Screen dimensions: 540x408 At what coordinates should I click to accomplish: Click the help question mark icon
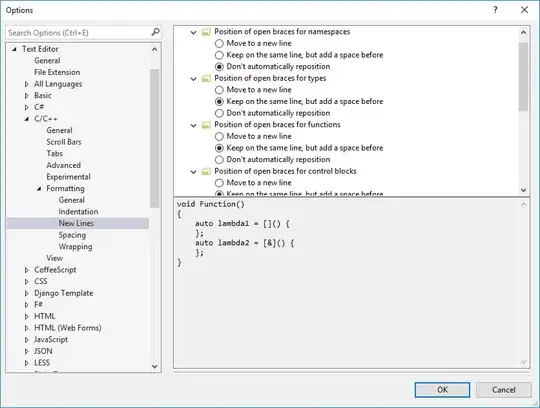(x=495, y=10)
